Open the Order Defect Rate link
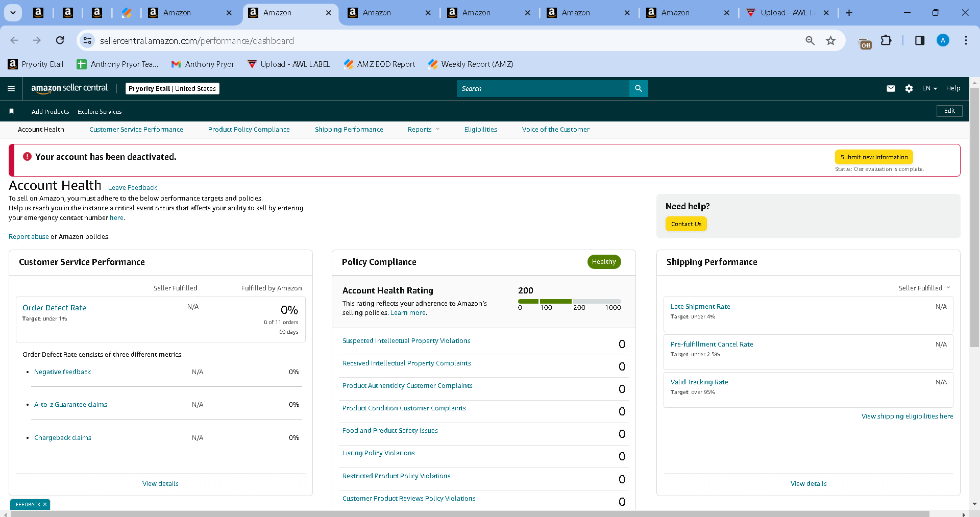 coord(54,308)
